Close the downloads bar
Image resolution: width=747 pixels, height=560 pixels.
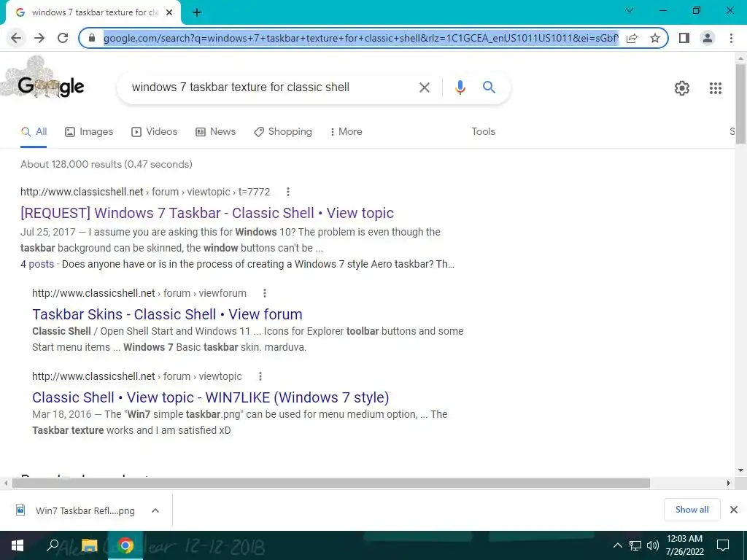point(734,510)
